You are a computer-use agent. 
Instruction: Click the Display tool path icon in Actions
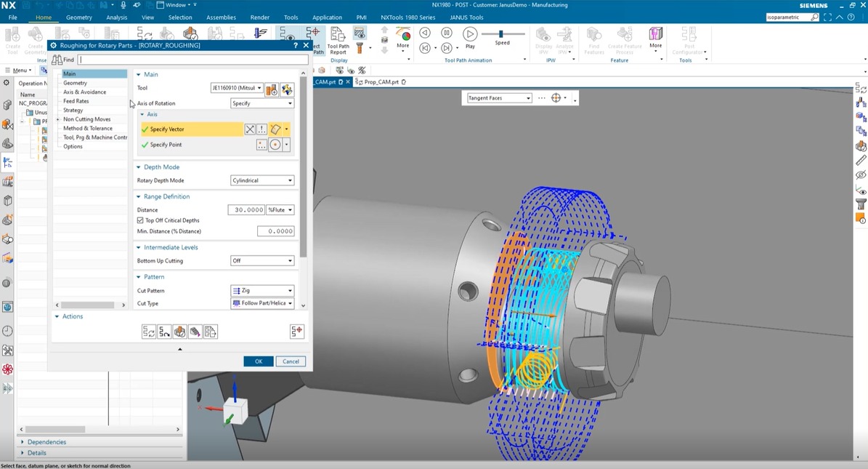[x=296, y=332]
